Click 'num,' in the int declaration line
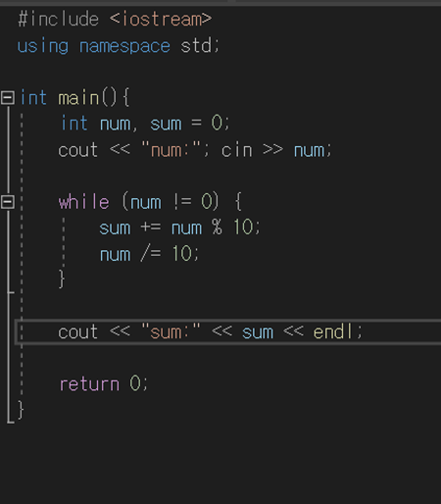Image resolution: width=441 pixels, height=504 pixels. pyautogui.click(x=119, y=125)
